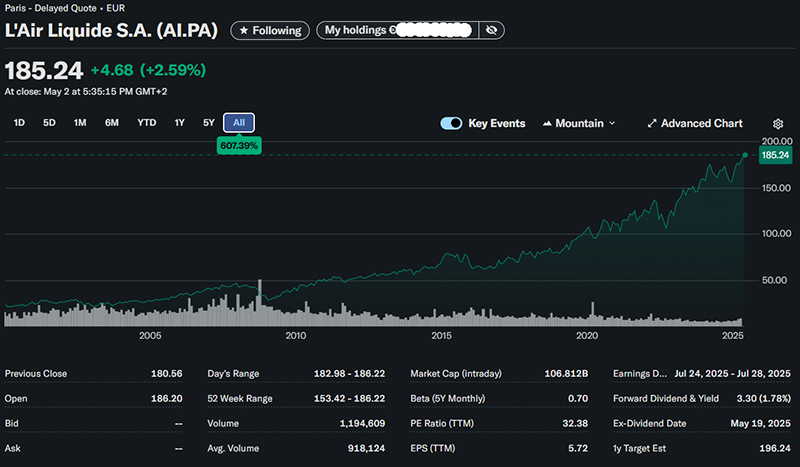Click the end-of-line dot on the chart
The height and width of the screenshot is (467, 800).
pos(745,155)
